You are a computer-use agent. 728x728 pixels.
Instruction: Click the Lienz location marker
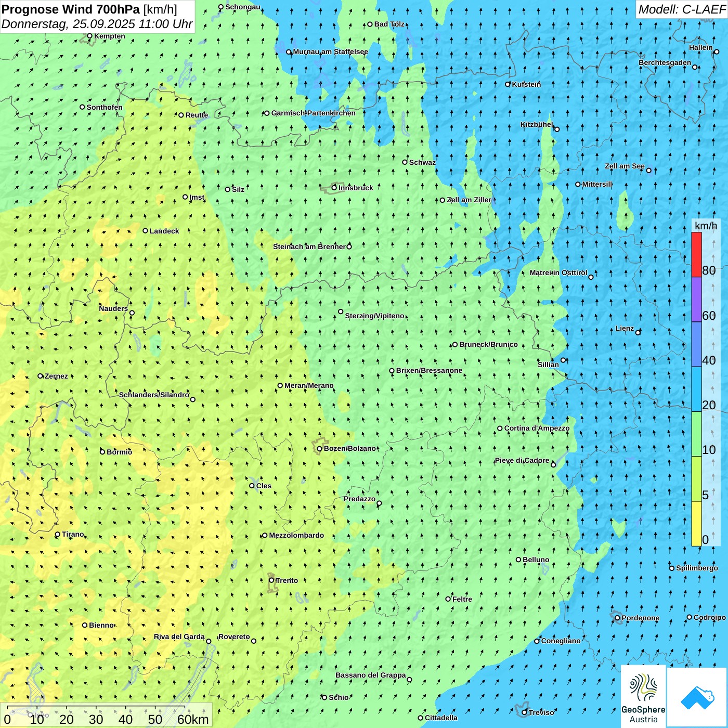(638, 332)
